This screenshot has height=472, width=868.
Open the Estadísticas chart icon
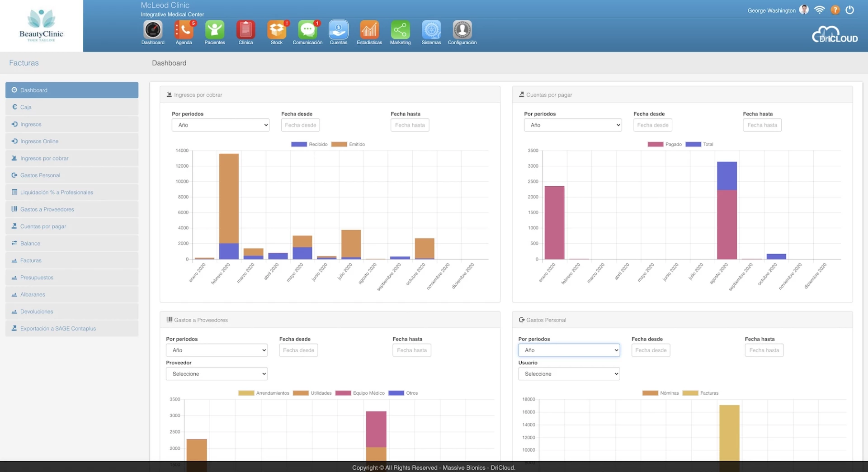pyautogui.click(x=369, y=30)
